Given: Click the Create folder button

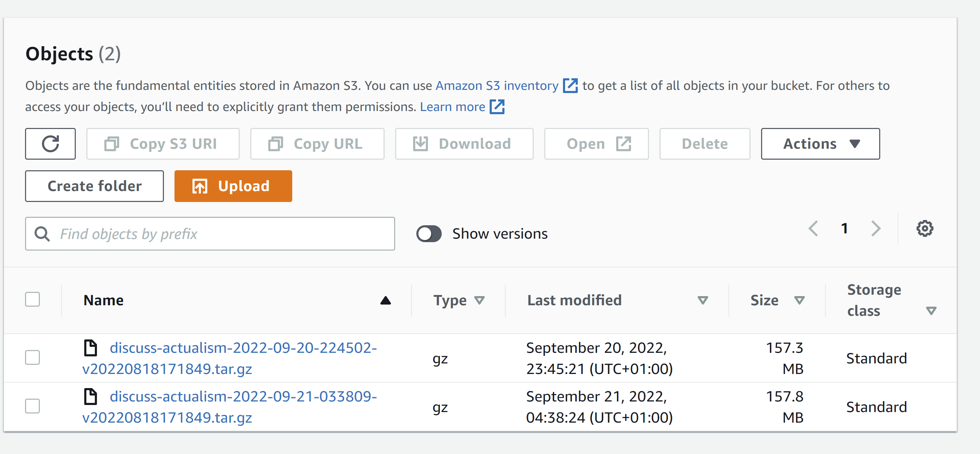Looking at the screenshot, I should pyautogui.click(x=94, y=186).
